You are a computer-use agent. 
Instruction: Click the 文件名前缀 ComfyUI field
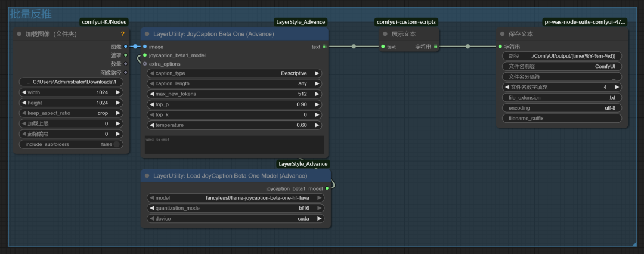pyautogui.click(x=562, y=66)
